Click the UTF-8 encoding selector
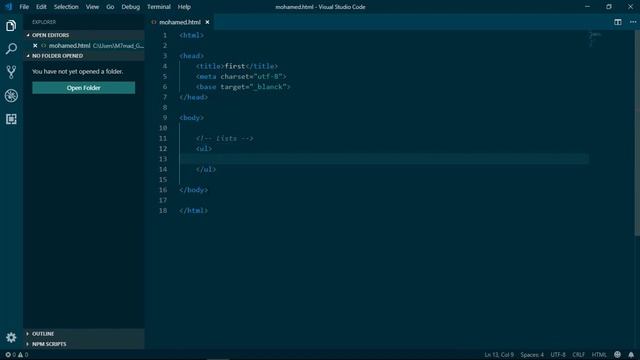Viewport: 640px width, 360px height. pos(558,355)
